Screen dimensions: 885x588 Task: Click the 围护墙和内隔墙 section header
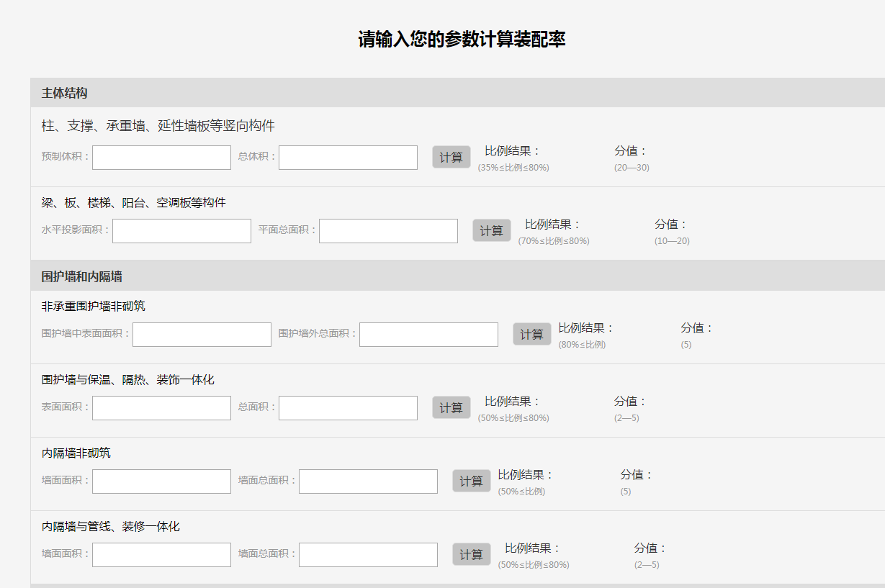click(x=457, y=276)
